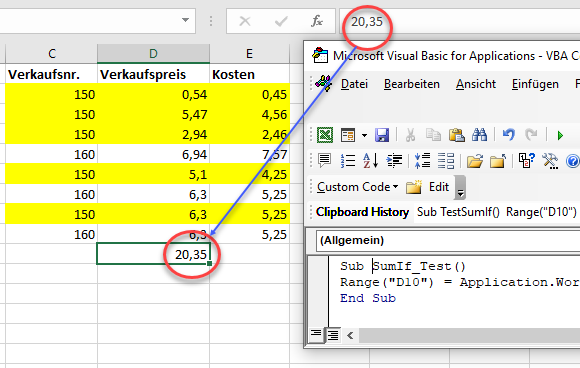The image size is (580, 368).
Task: Select the Verkaufspreis cell with 6,94
Action: click(x=154, y=154)
